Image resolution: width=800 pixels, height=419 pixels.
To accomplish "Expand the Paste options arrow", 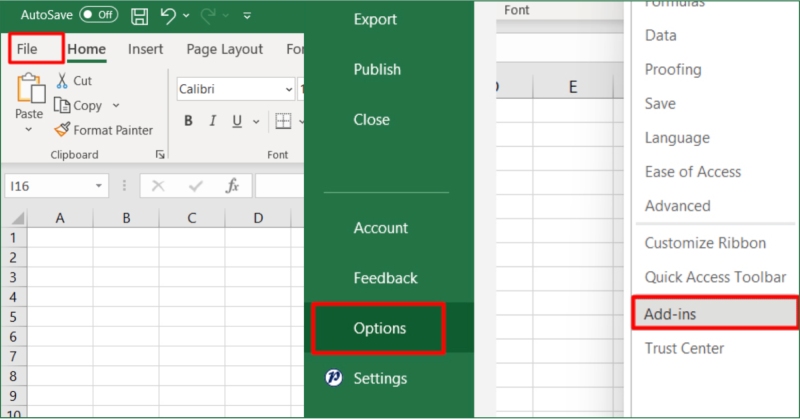I will click(x=29, y=130).
